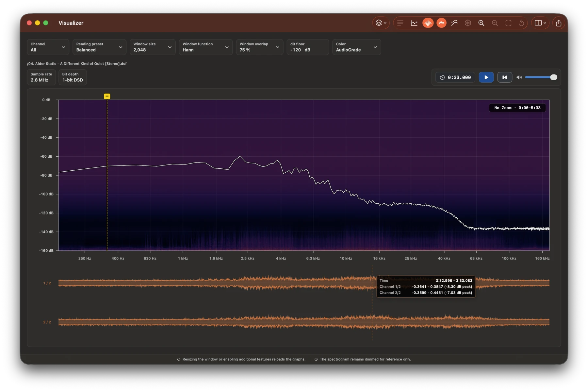Minimize the window with yellow button
The image size is (588, 391).
[x=38, y=23]
